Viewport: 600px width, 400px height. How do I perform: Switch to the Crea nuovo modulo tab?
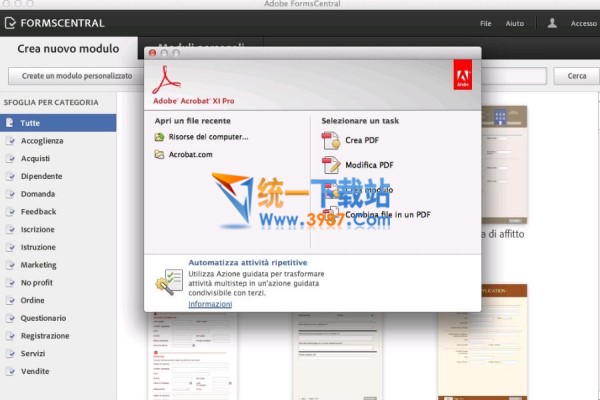click(x=68, y=49)
